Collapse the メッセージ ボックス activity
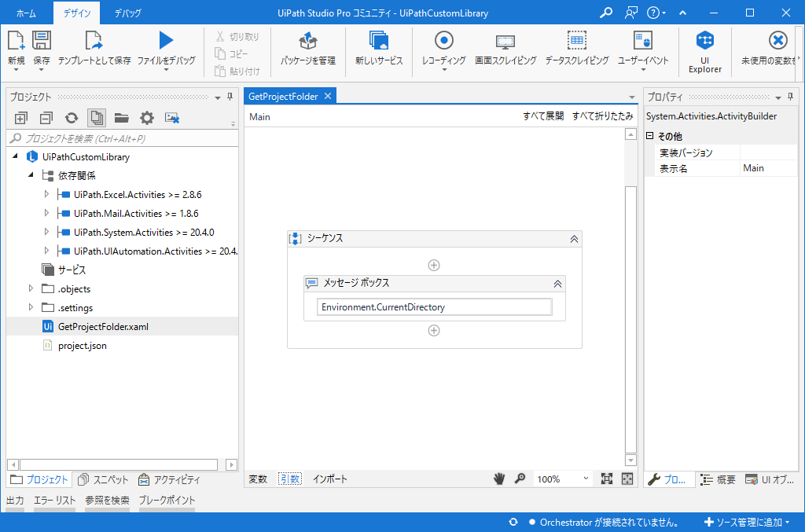 click(557, 284)
